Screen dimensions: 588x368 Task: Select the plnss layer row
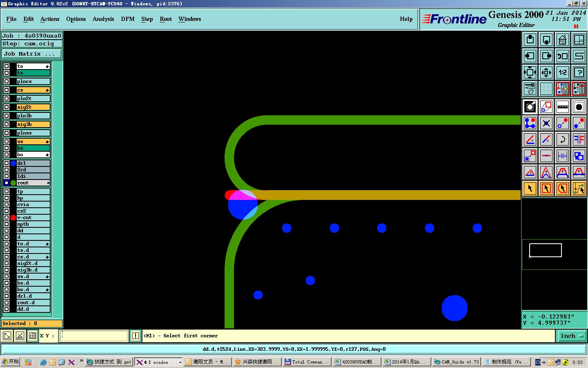[x=33, y=133]
